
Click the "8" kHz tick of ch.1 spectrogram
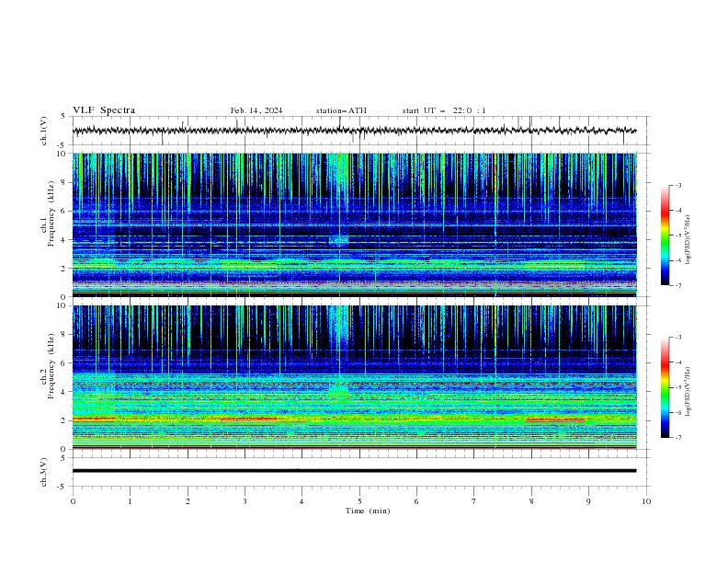click(63, 182)
